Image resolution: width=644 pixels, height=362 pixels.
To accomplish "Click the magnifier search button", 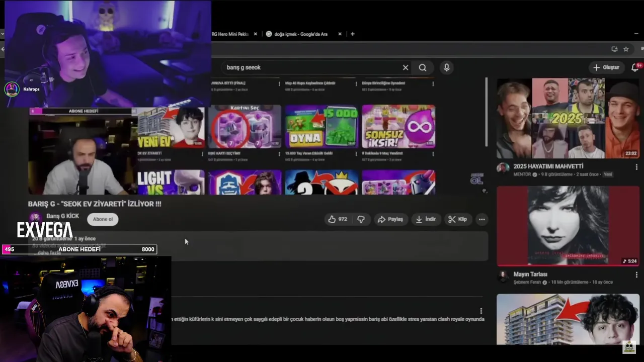I will 423,67.
